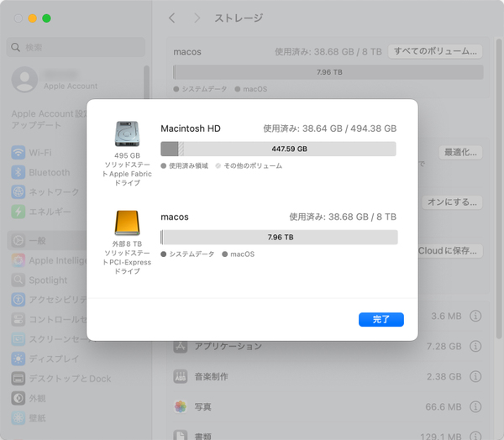Click the アプリケーション category icon
The width and height of the screenshot is (504, 440).
tap(181, 347)
